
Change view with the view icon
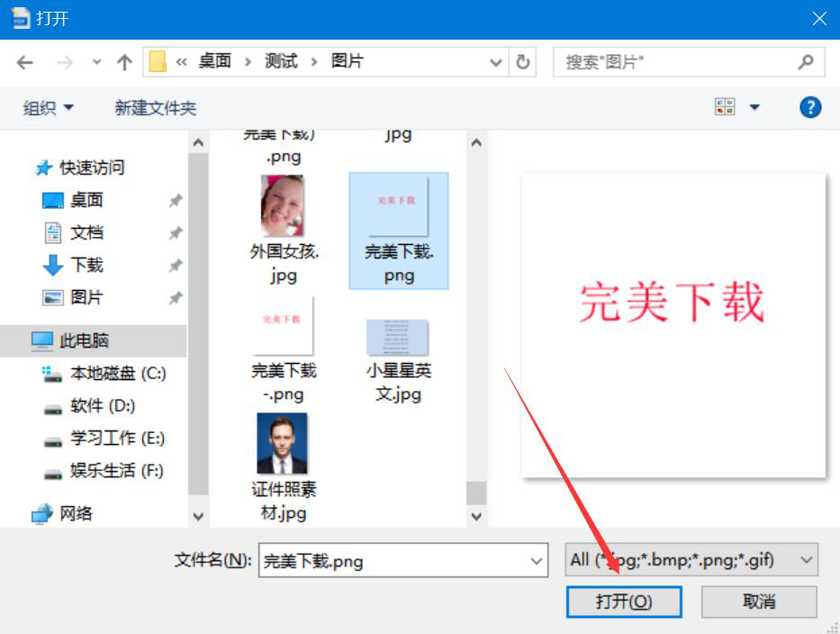pyautogui.click(x=725, y=106)
